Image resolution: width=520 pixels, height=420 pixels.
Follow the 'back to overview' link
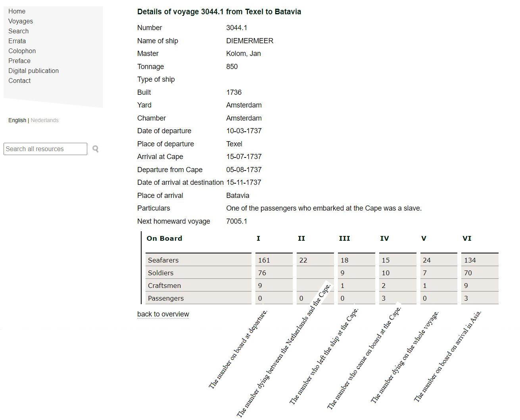click(163, 314)
